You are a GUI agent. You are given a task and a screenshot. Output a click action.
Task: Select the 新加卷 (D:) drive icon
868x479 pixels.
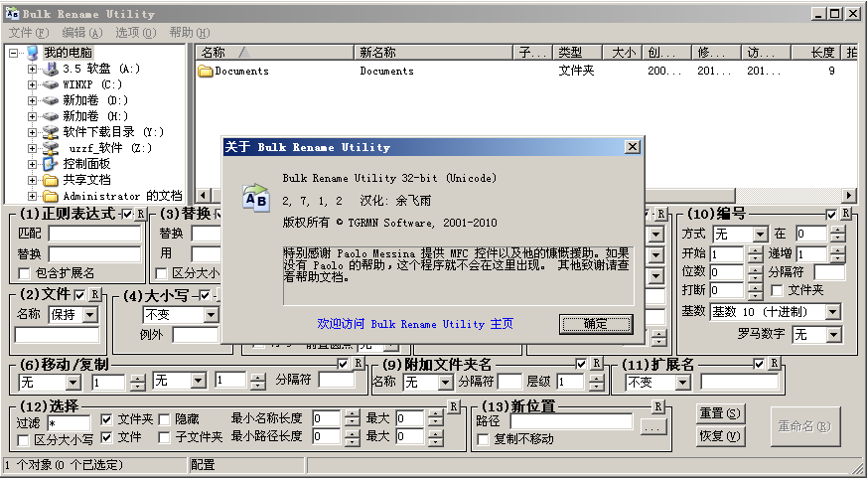[51, 100]
